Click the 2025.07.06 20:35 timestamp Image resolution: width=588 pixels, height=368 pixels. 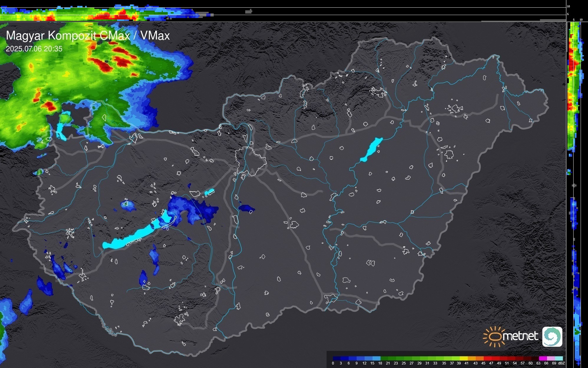point(34,49)
